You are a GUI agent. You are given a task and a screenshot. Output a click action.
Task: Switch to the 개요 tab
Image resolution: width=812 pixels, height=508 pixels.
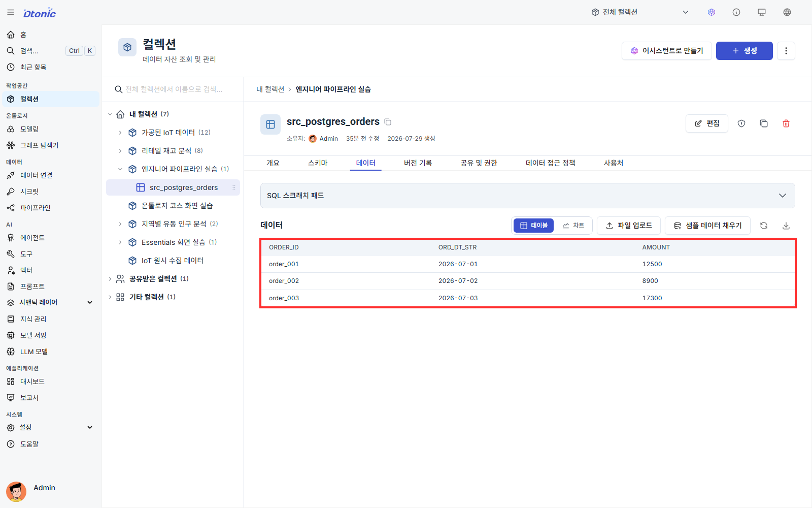click(273, 163)
